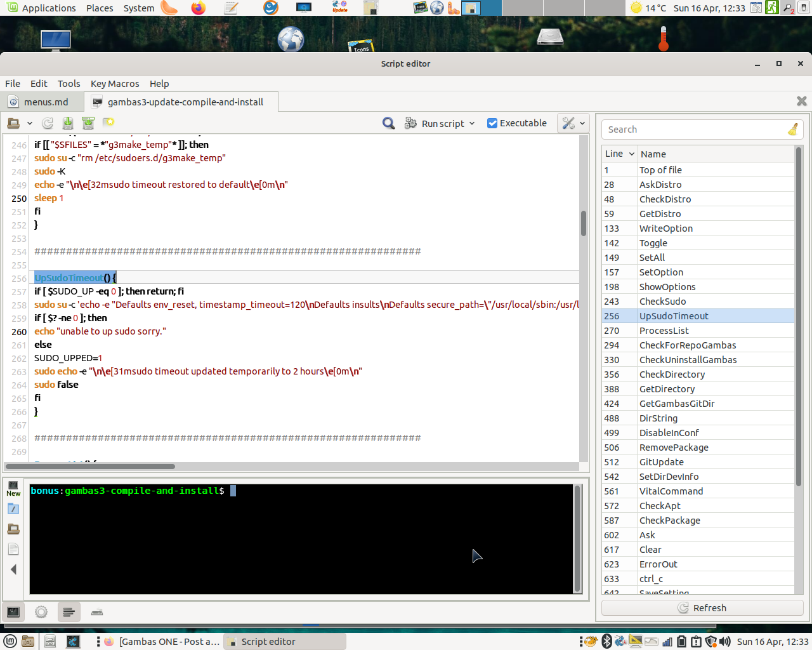Jump to CheckForRepoGambas in function list
The height and width of the screenshot is (650, 812).
pos(688,345)
